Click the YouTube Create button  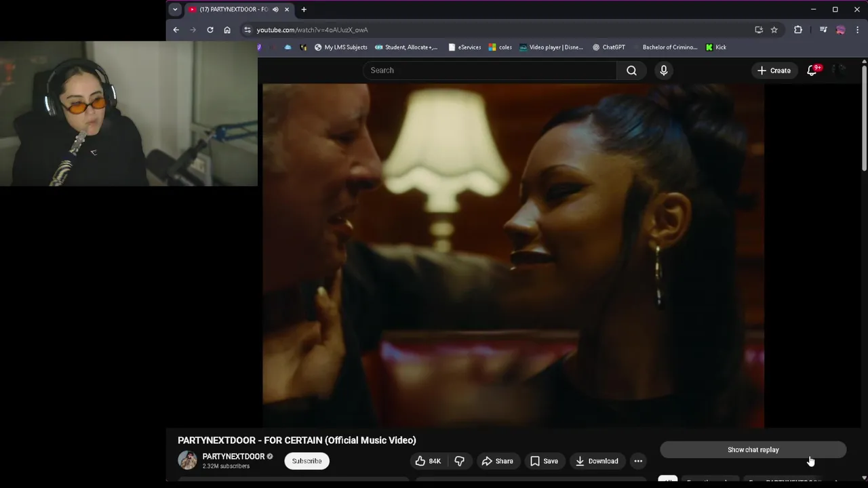tap(774, 70)
